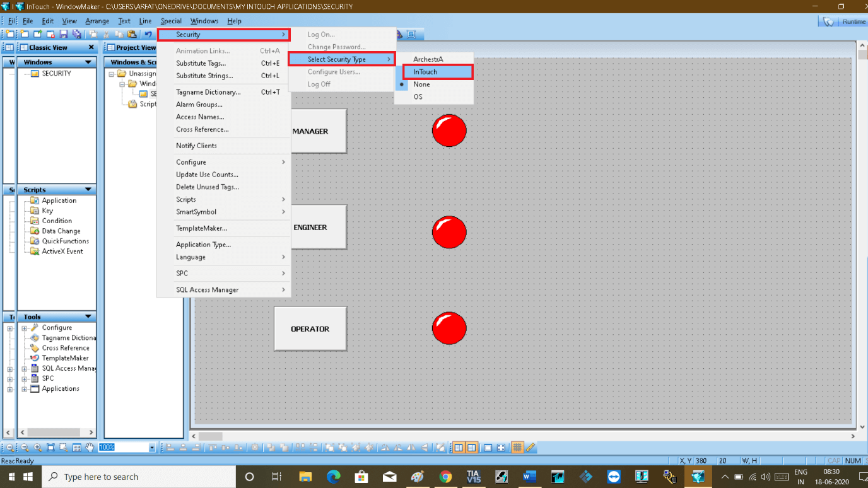Click the red indicator beside OPERATOR
868x488 pixels.
coord(449,328)
